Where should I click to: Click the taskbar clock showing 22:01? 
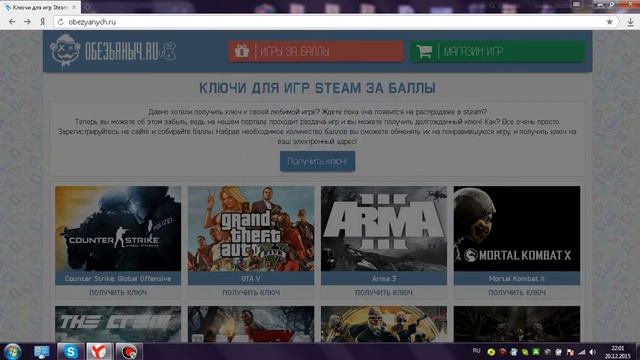pos(618,352)
